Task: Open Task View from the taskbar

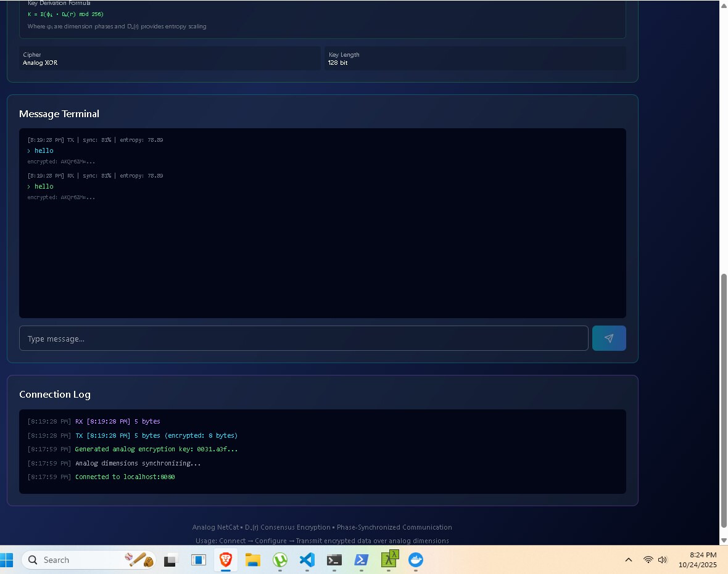Action: pos(170,560)
